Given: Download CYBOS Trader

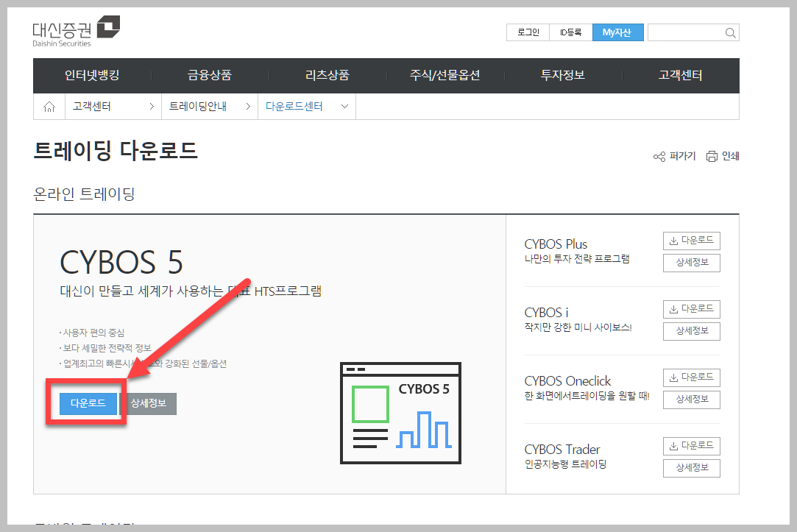Looking at the screenshot, I should pos(691,446).
